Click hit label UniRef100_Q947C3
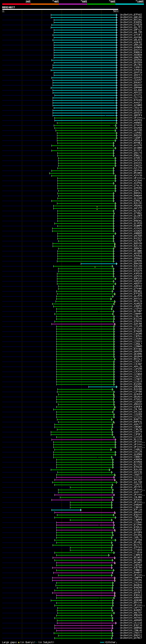The height and width of the screenshot is (644, 146). tap(131, 75)
